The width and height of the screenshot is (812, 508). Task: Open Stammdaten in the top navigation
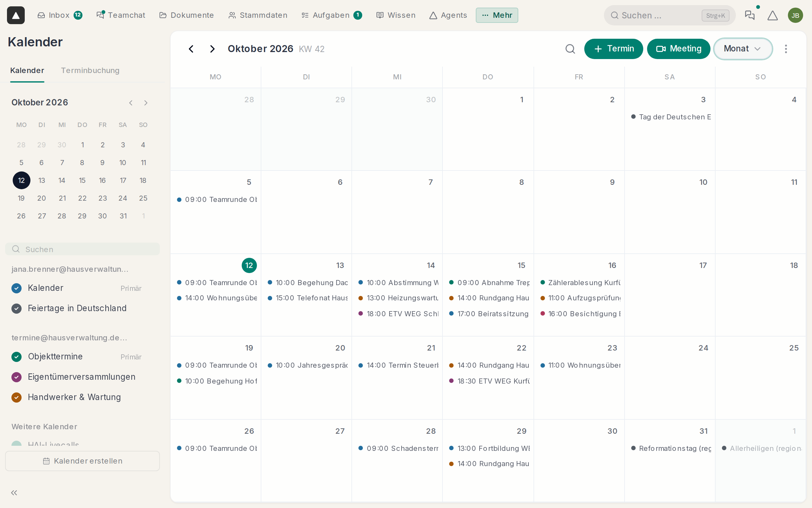point(258,15)
